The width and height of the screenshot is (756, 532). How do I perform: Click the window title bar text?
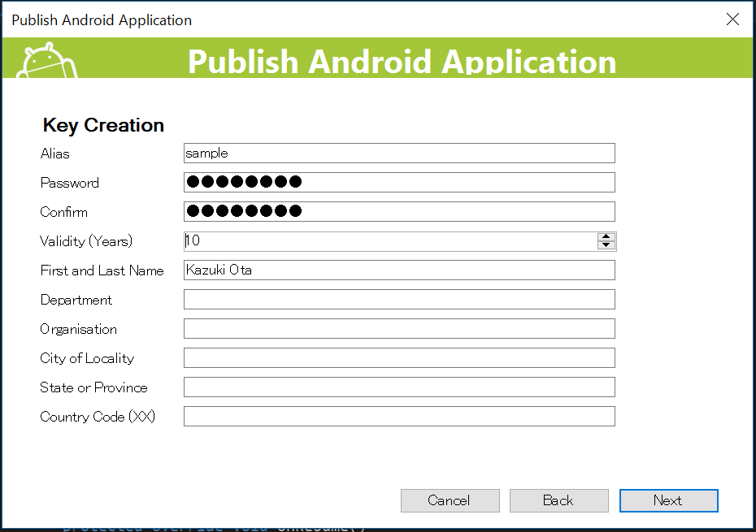tap(102, 20)
